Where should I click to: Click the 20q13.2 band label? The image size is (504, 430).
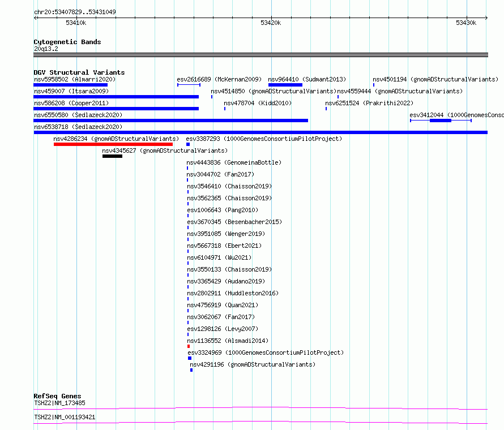(46, 49)
